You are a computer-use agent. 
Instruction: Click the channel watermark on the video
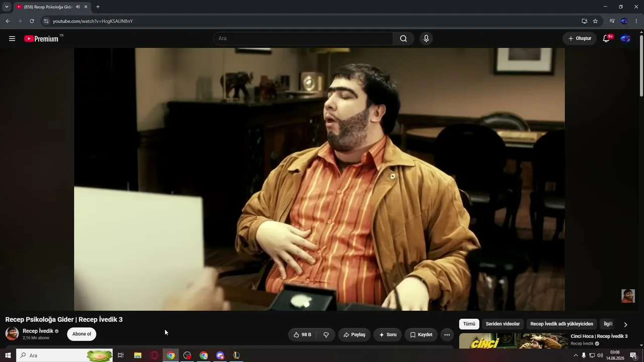[x=628, y=296]
